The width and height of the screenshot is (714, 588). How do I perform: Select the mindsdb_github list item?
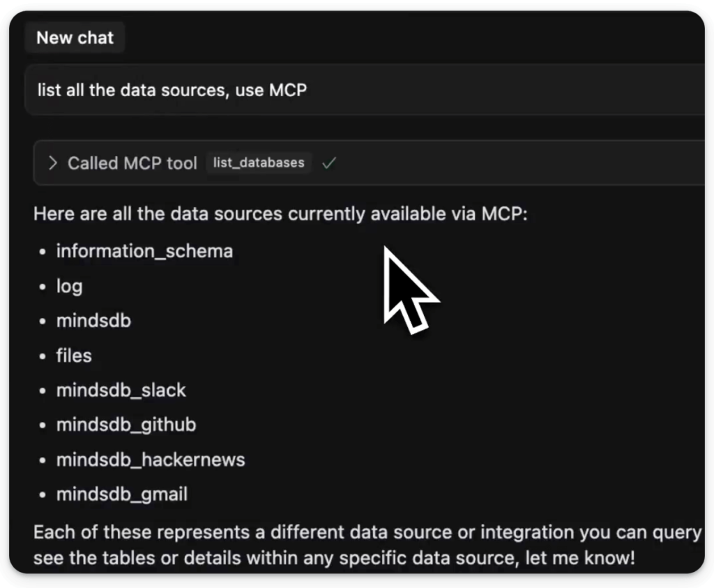tap(126, 425)
